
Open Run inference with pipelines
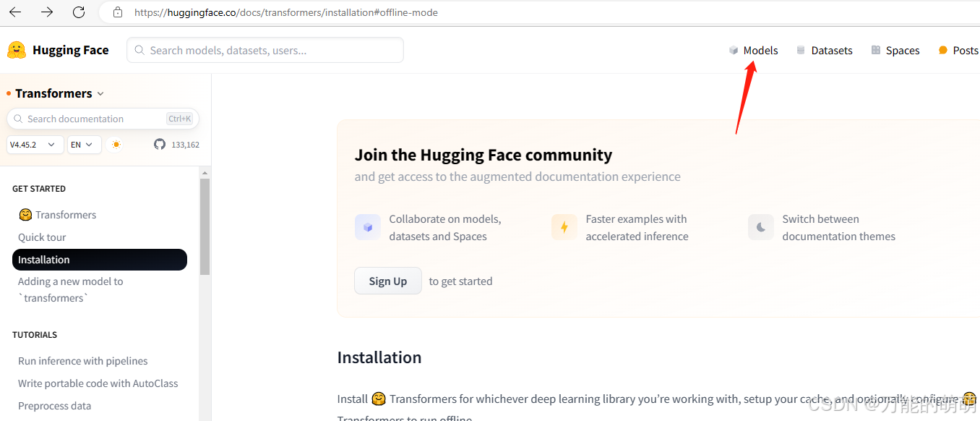83,361
